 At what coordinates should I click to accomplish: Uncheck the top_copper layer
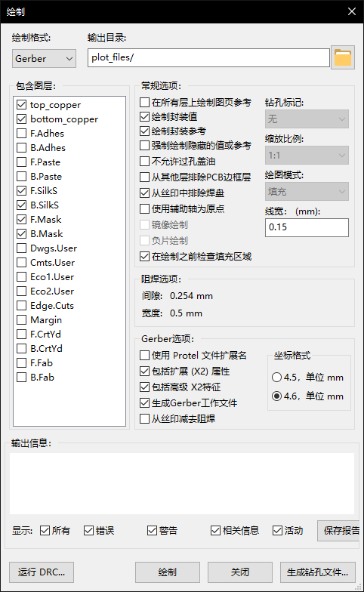[21, 104]
